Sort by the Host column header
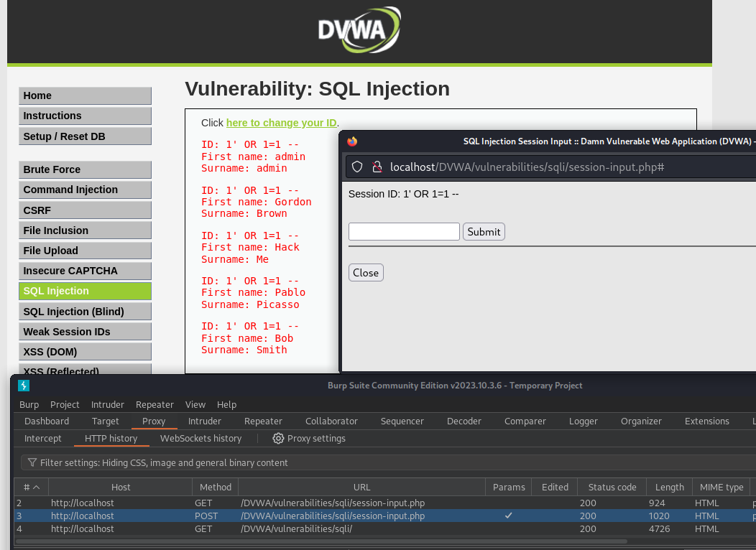Viewport: 756px width, 550px height. 121,488
